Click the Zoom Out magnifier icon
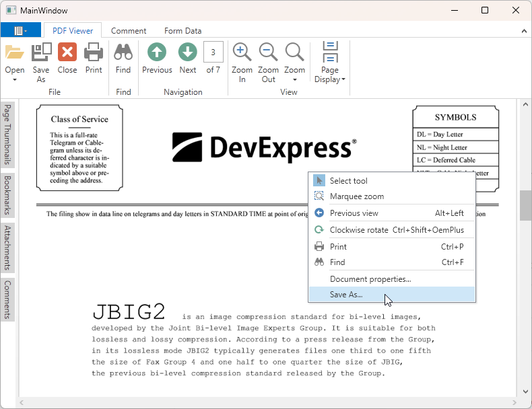532x409 pixels. pyautogui.click(x=269, y=52)
